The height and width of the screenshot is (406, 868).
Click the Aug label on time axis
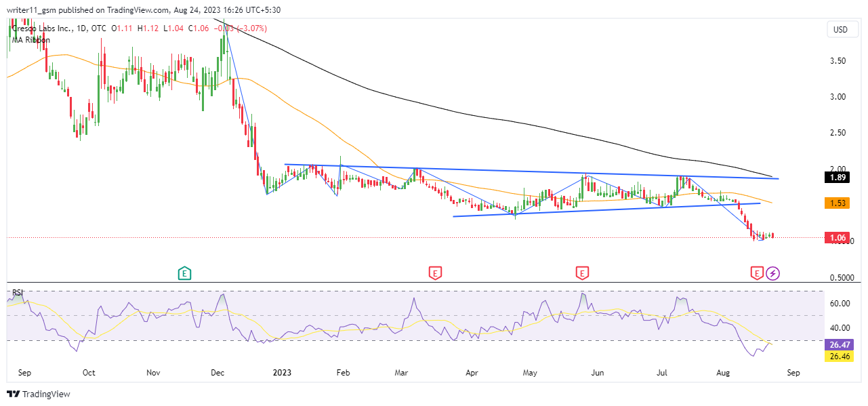(x=724, y=373)
